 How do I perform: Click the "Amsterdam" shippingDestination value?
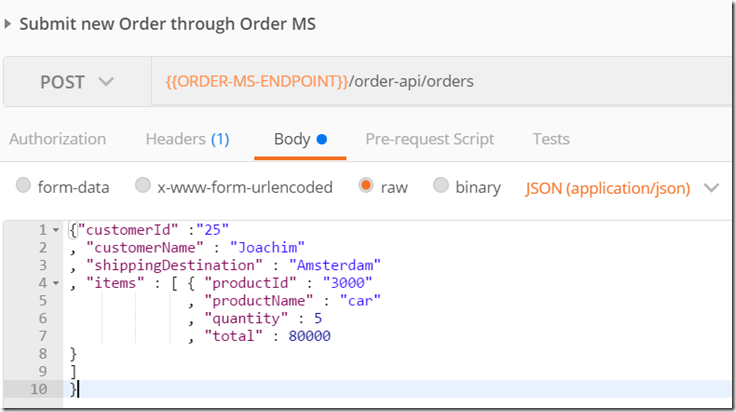(335, 265)
